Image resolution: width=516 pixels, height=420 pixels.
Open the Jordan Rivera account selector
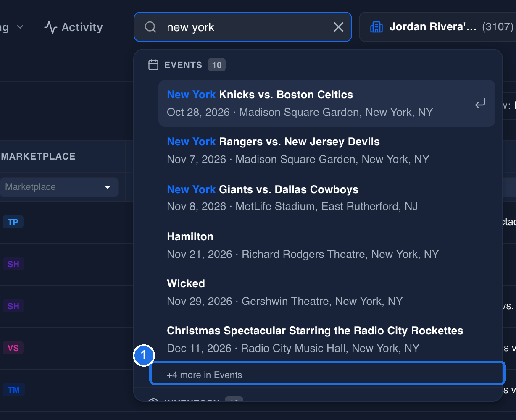pyautogui.click(x=437, y=27)
